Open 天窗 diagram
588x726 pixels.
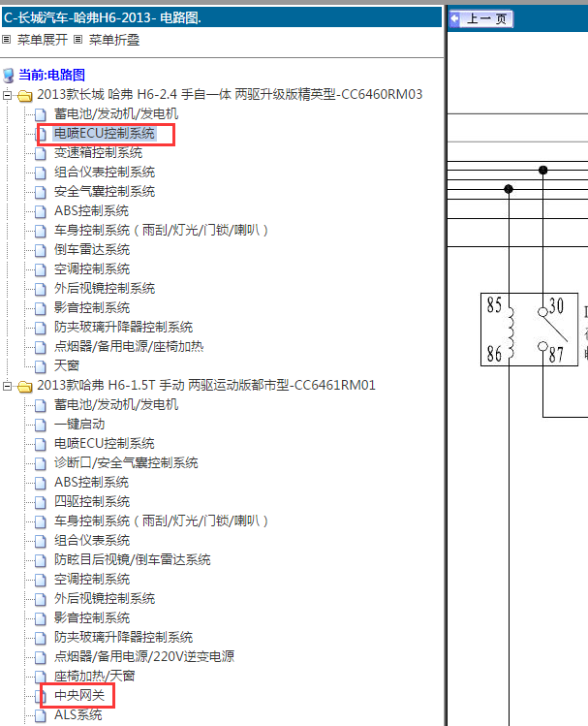pos(67,365)
